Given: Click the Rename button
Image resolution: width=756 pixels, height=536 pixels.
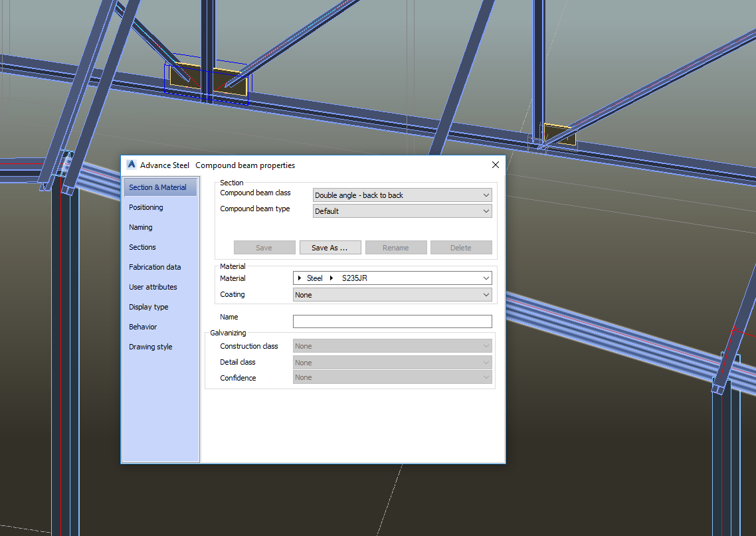Looking at the screenshot, I should tap(396, 247).
